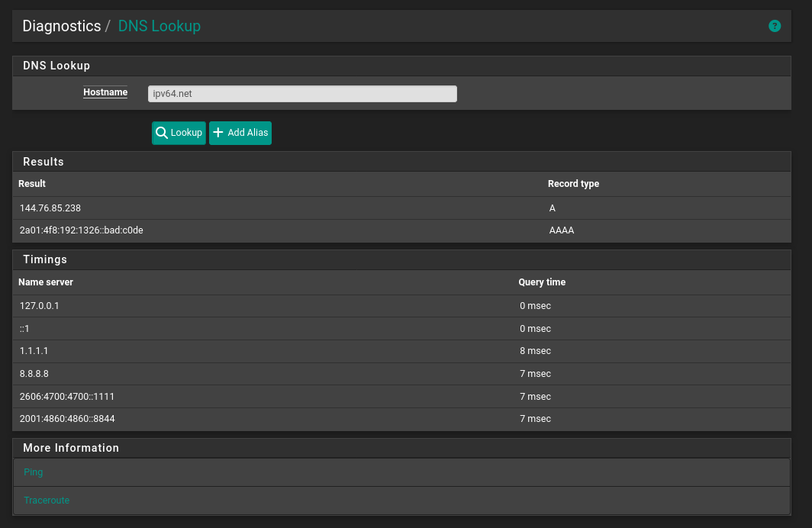This screenshot has width=812, height=528.
Task: Select the ::1 name server entry
Action: [25, 329]
